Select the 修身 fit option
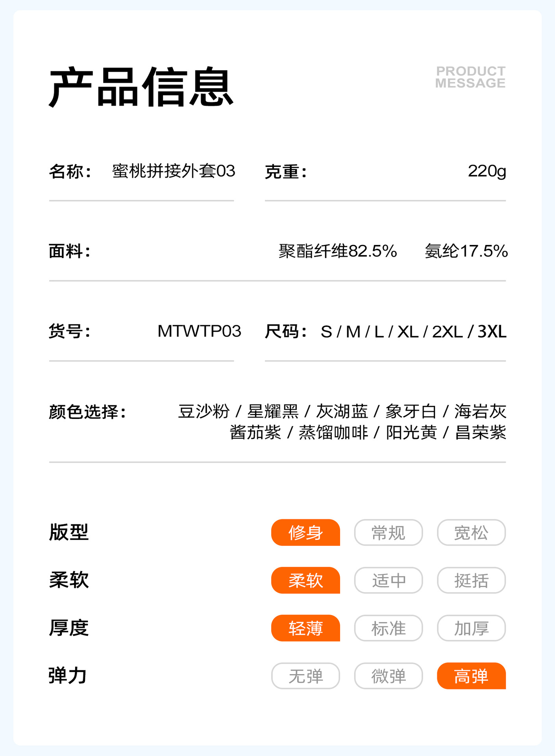The height and width of the screenshot is (756, 555). (x=305, y=533)
